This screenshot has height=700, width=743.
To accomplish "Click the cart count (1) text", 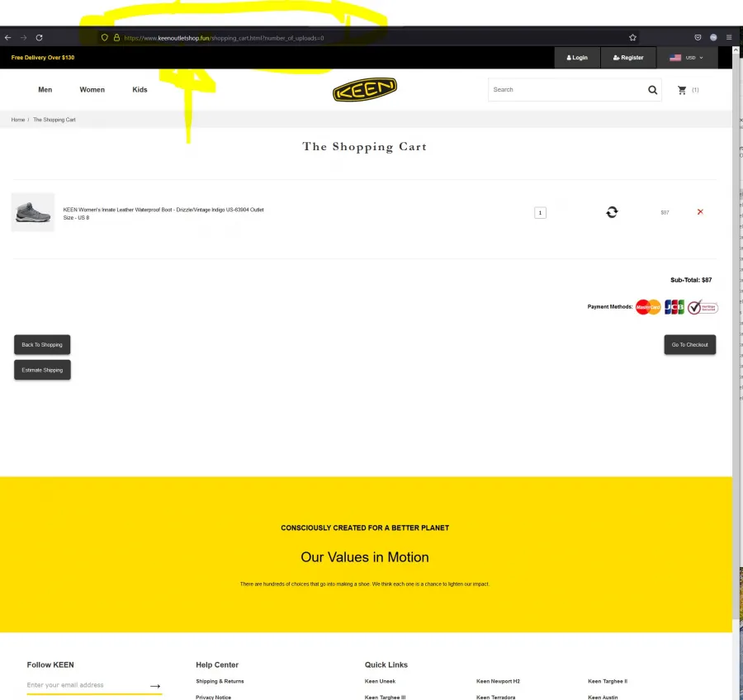I will [695, 90].
